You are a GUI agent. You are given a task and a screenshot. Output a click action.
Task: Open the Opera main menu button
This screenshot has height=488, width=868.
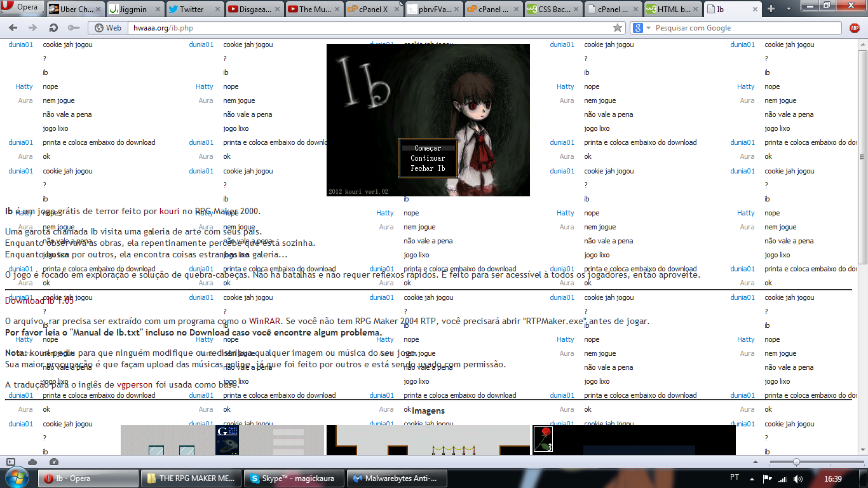tap(22, 8)
